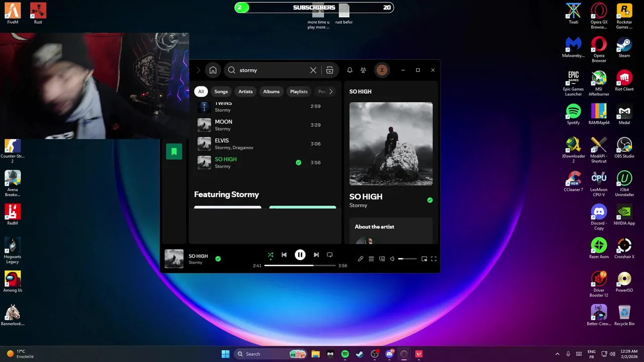Screen dimensions: 644x362
Task: Open the Z profile avatar menu
Action: point(382,70)
